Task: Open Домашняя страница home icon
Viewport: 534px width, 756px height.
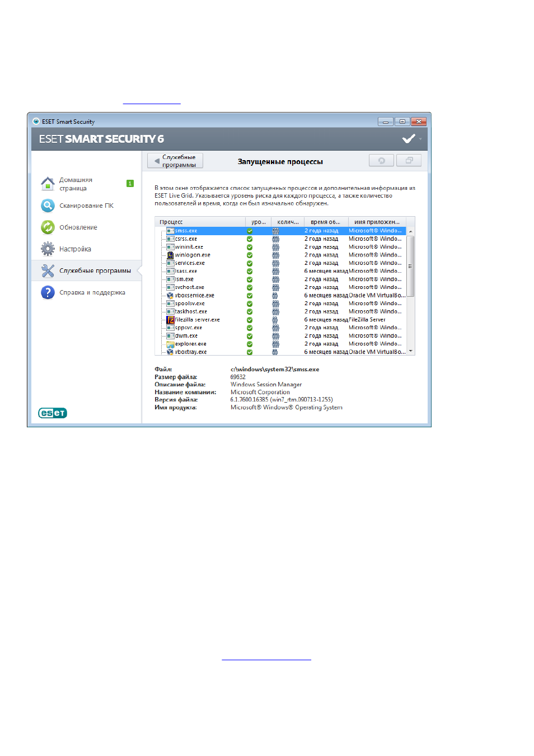Action: coord(48,184)
